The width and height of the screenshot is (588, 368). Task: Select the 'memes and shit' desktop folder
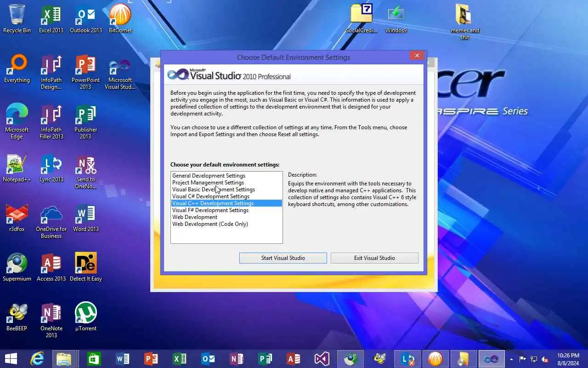click(x=465, y=22)
